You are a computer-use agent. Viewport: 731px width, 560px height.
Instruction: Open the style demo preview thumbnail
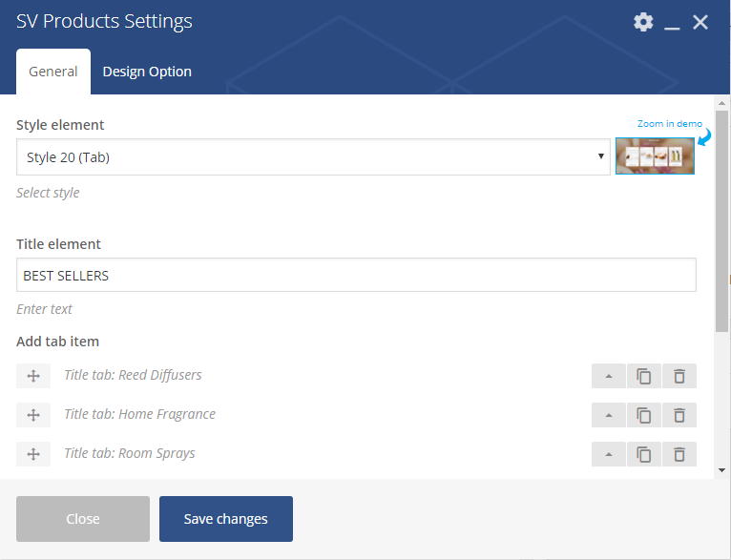click(x=655, y=156)
